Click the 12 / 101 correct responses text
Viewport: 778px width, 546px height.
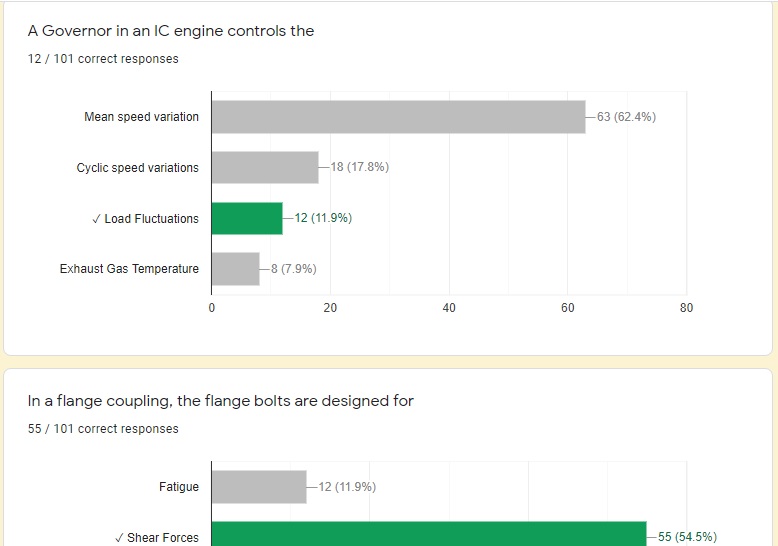(x=103, y=59)
